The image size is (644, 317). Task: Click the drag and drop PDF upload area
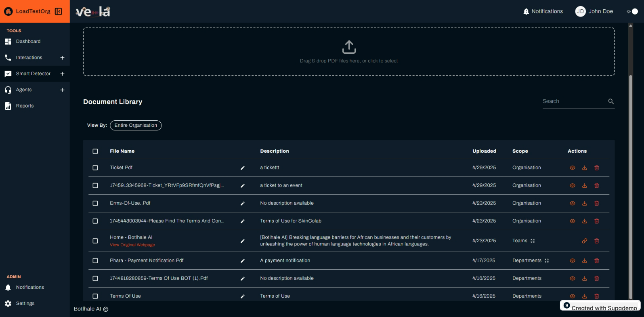(349, 52)
